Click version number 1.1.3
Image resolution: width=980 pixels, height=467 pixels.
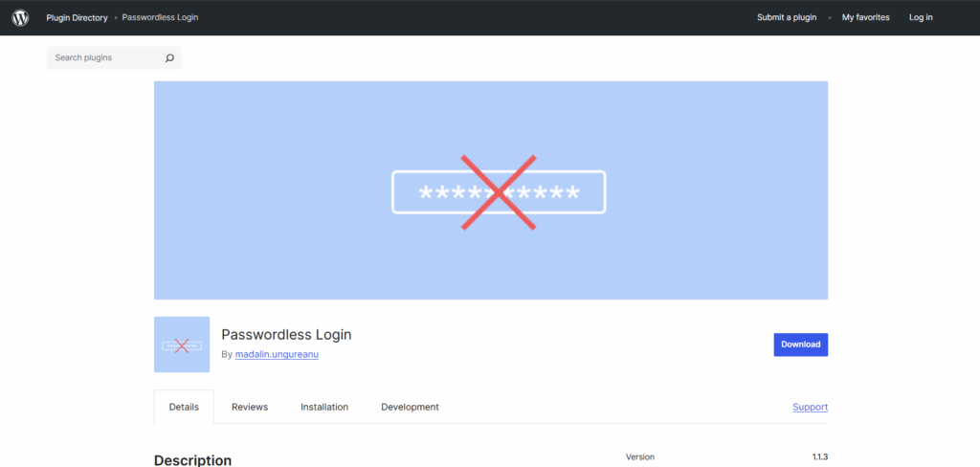pos(820,457)
